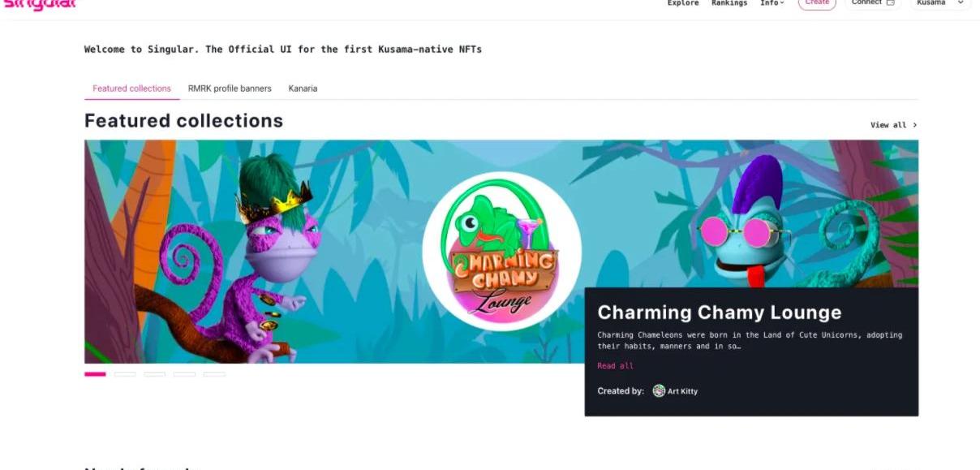The image size is (980, 470).
Task: Open the Art Kitty creator link
Action: 682,391
